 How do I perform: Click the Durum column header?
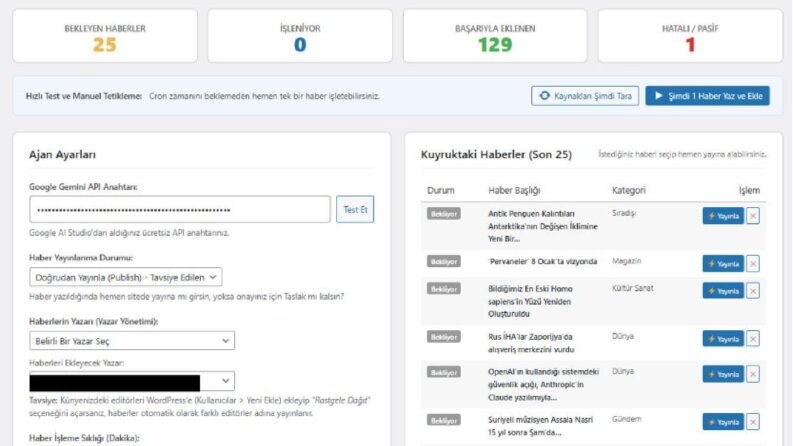(440, 190)
